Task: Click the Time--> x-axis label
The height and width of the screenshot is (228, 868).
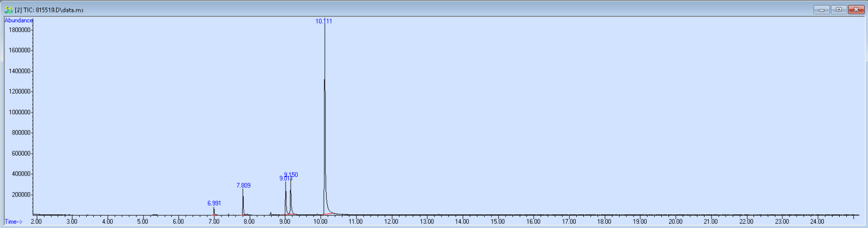Action: click(x=14, y=221)
